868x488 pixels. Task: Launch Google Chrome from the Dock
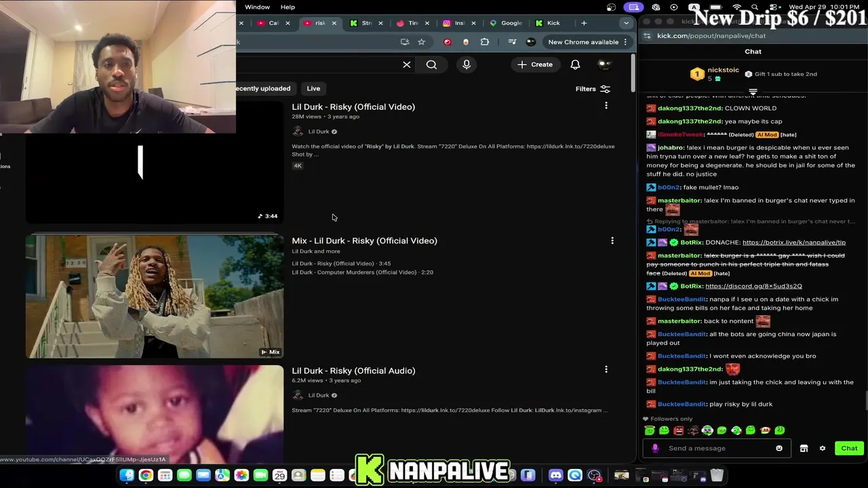(x=146, y=475)
